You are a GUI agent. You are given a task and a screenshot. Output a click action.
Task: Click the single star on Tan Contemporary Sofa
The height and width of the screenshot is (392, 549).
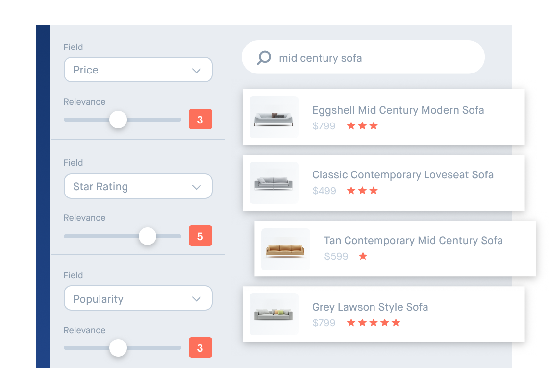[x=363, y=256]
